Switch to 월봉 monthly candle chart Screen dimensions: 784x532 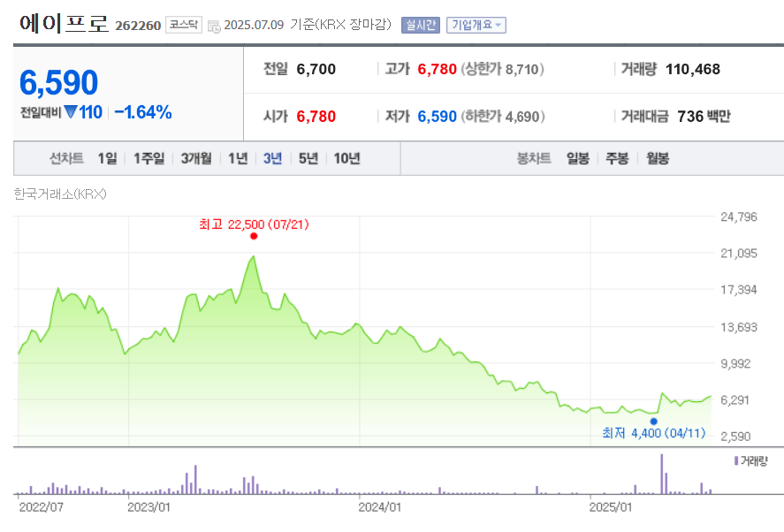point(658,158)
